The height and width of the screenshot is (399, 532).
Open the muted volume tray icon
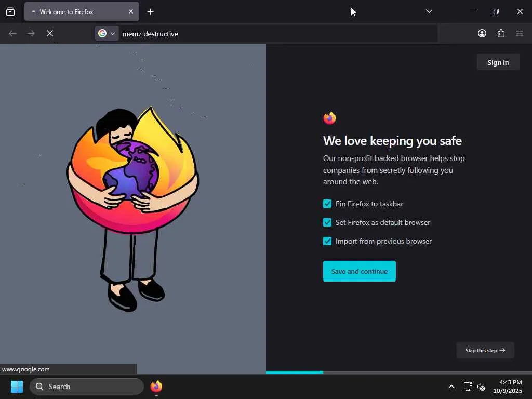pos(481,387)
